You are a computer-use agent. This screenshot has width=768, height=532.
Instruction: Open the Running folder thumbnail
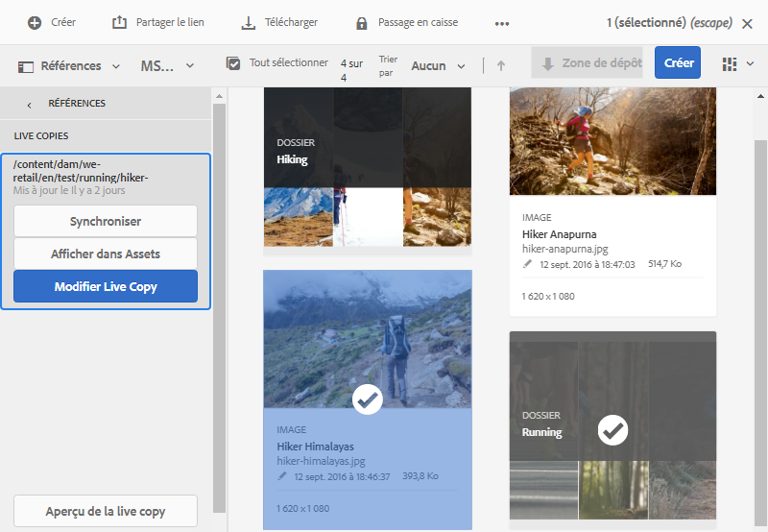tap(612, 425)
